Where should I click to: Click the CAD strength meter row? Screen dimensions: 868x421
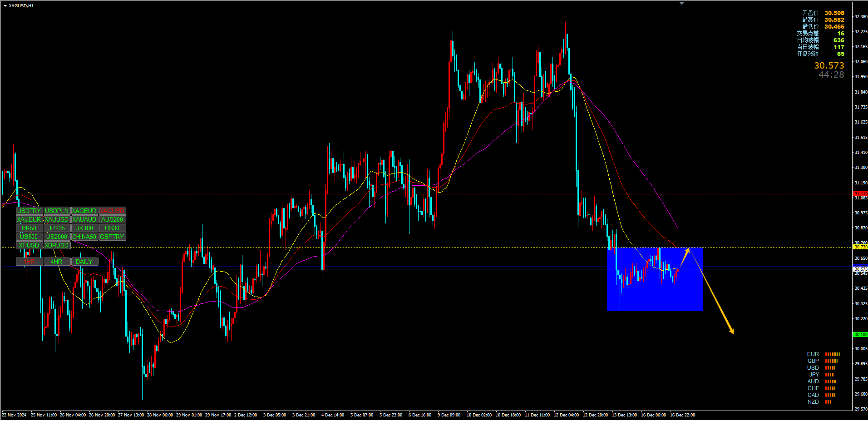tap(821, 395)
